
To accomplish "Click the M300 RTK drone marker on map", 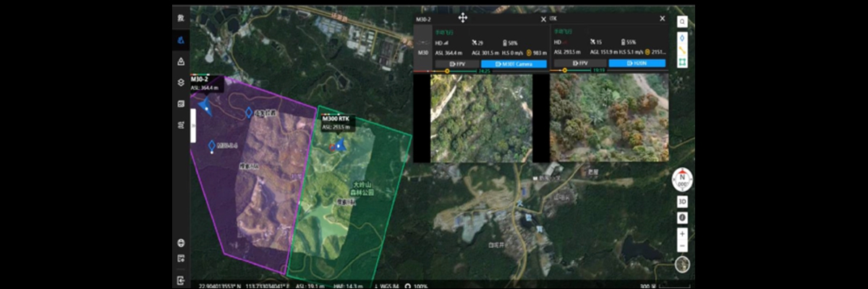I will [338, 145].
